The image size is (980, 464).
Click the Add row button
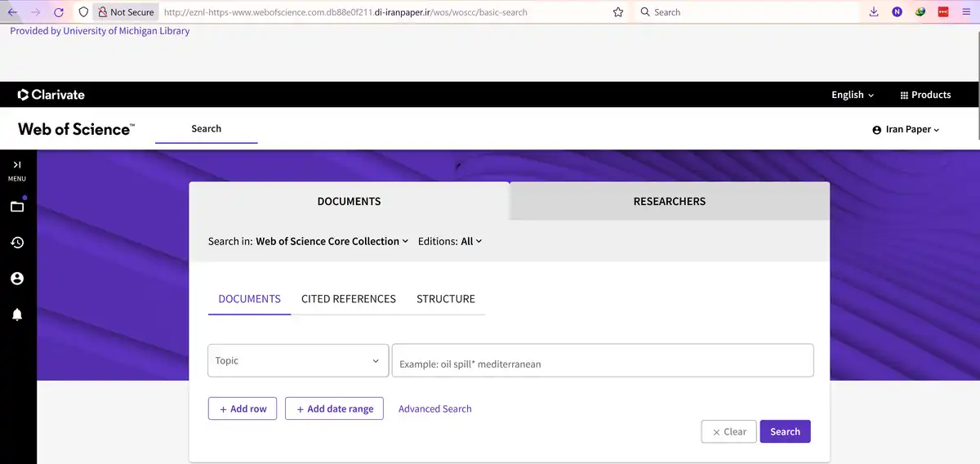coord(243,408)
